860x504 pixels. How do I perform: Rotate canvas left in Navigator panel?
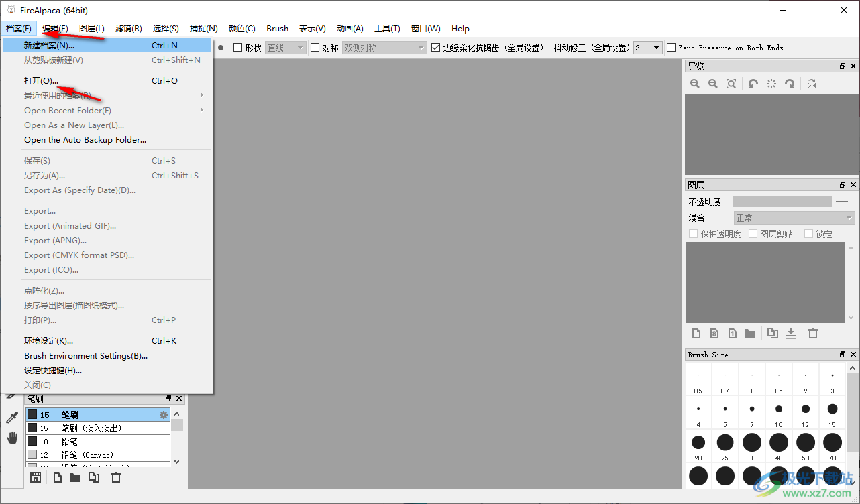[753, 84]
